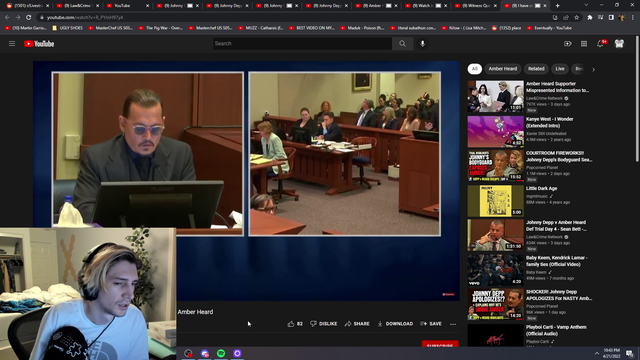
Task: Click the Download button
Action: point(395,324)
